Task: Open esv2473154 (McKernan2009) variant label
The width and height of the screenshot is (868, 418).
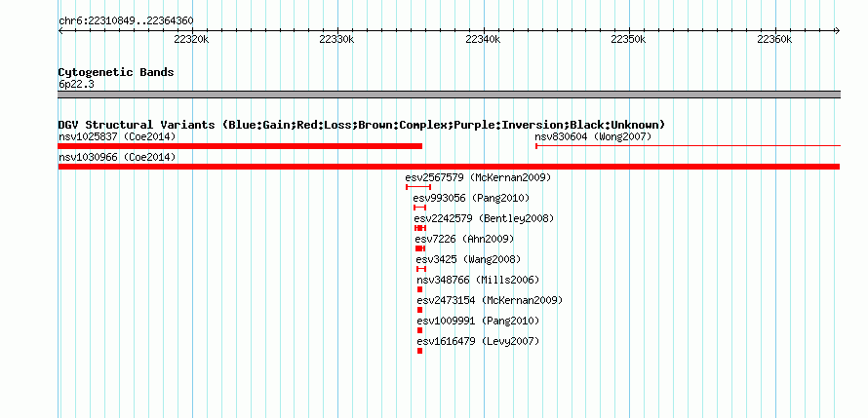Action: coord(490,300)
